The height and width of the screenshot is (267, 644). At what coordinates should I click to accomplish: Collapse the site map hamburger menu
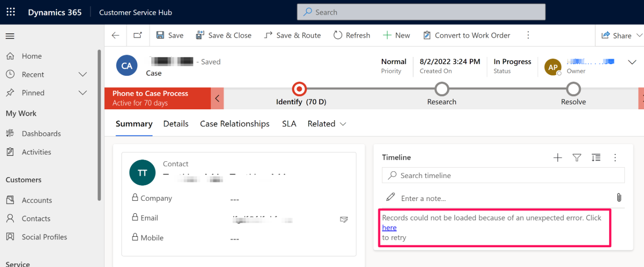(x=10, y=36)
